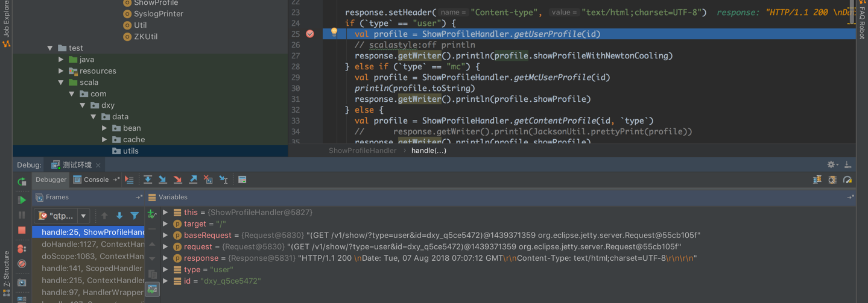Select frame handle:215, ContextHandler
This screenshot has height=303, width=868.
89,280
